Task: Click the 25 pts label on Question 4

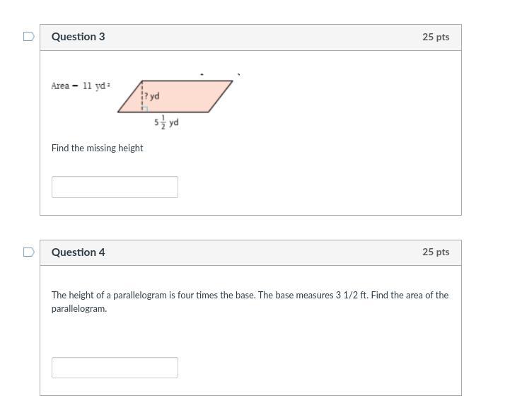Action: (x=436, y=252)
